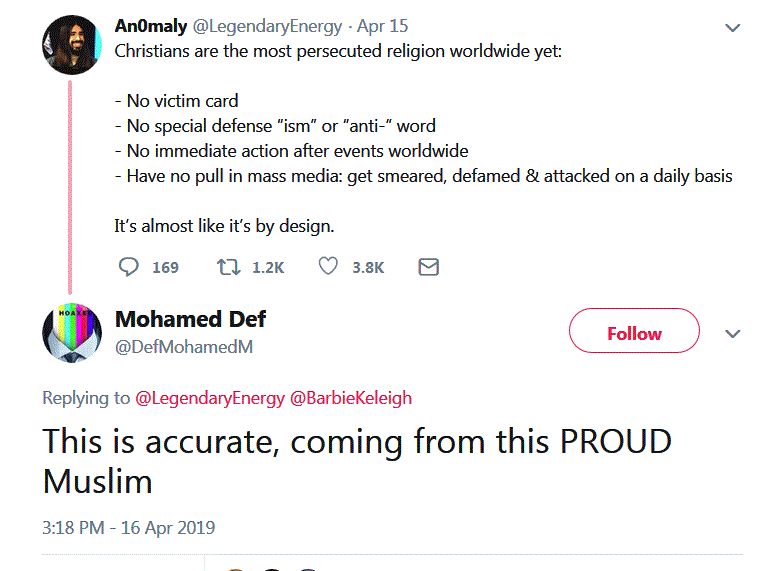Click @LegendaryEnergy in the Replying to line

click(208, 398)
